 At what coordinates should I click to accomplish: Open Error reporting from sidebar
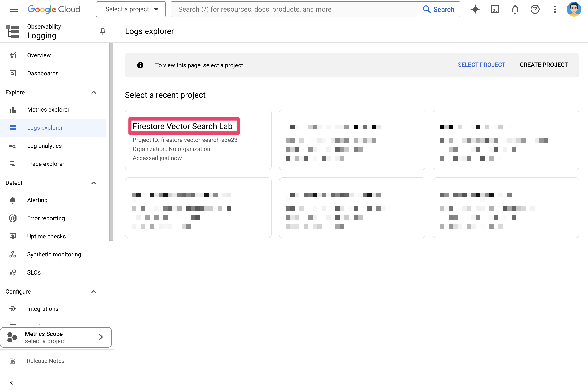pyautogui.click(x=45, y=218)
